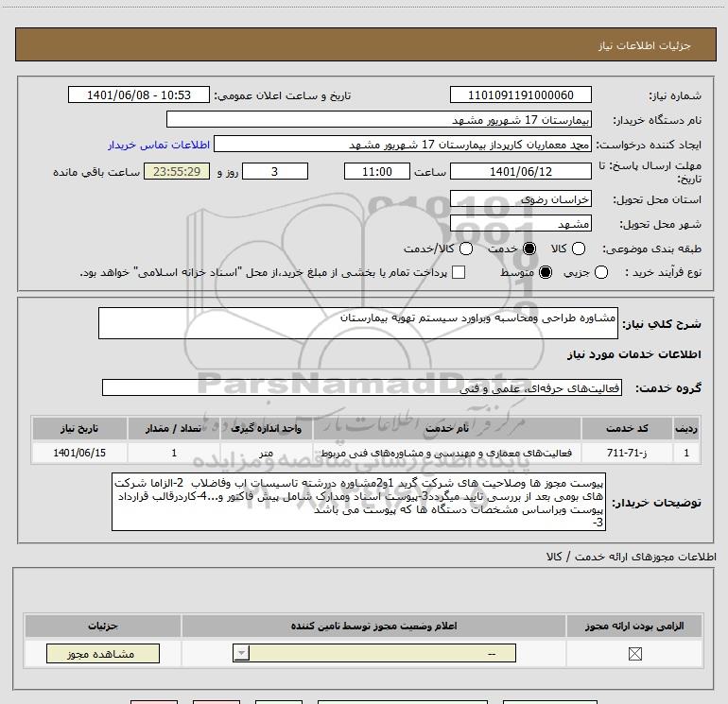Click the response deadline date 1401/06/12
Viewport: 728px width, 704px height.
click(520, 171)
